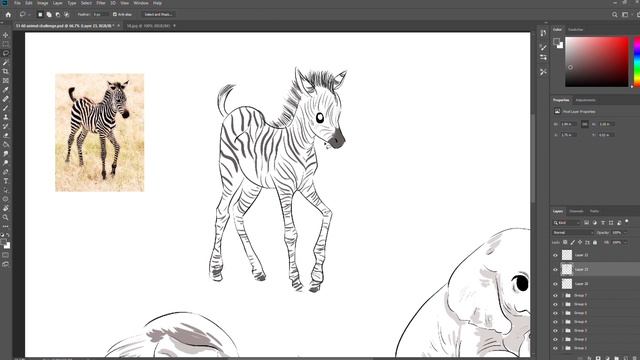Select the Eyedropper tool
Image resolution: width=640 pixels, height=360 pixels.
coord(6,90)
